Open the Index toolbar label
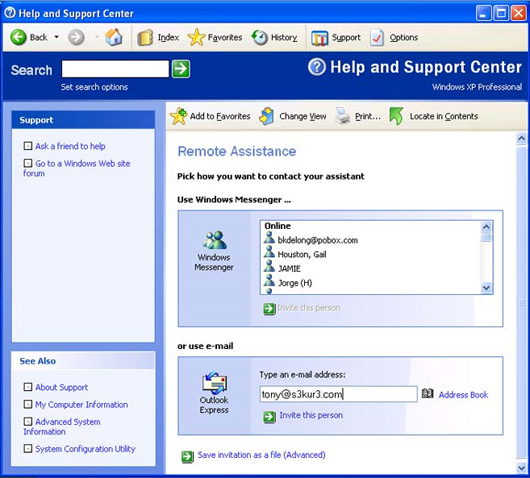The height and width of the screenshot is (478, 530). (x=168, y=38)
